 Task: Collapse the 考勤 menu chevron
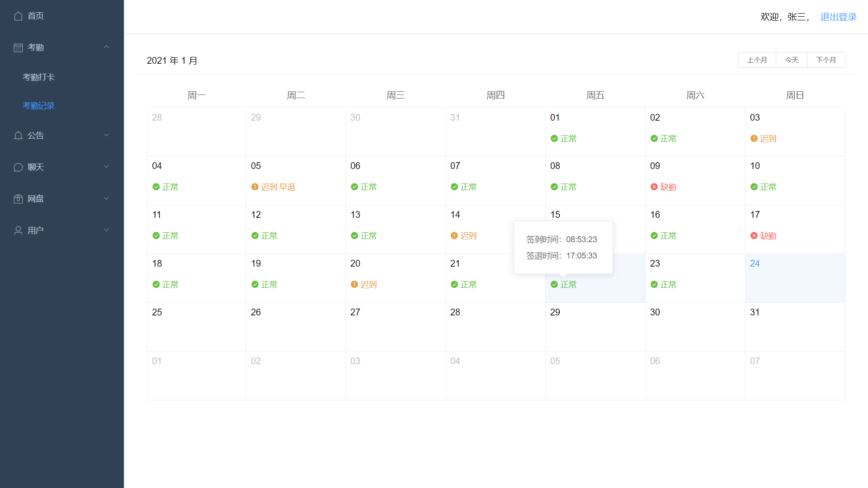coord(107,47)
